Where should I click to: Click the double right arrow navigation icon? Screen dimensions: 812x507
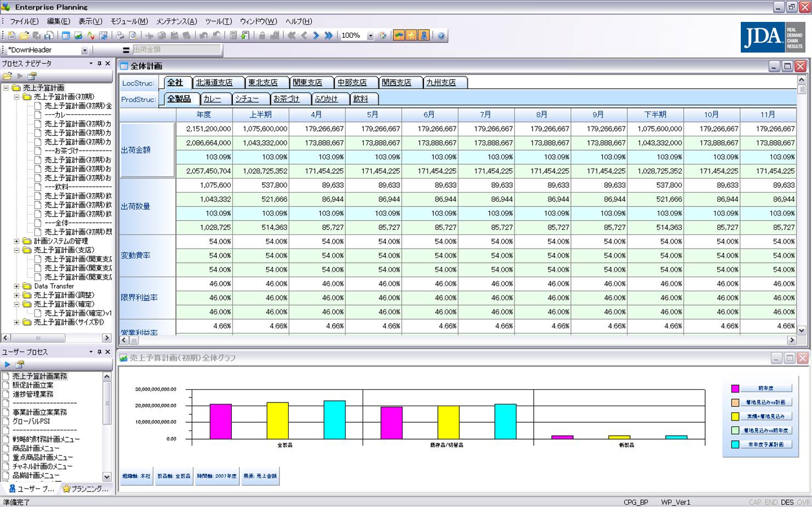pyautogui.click(x=328, y=36)
